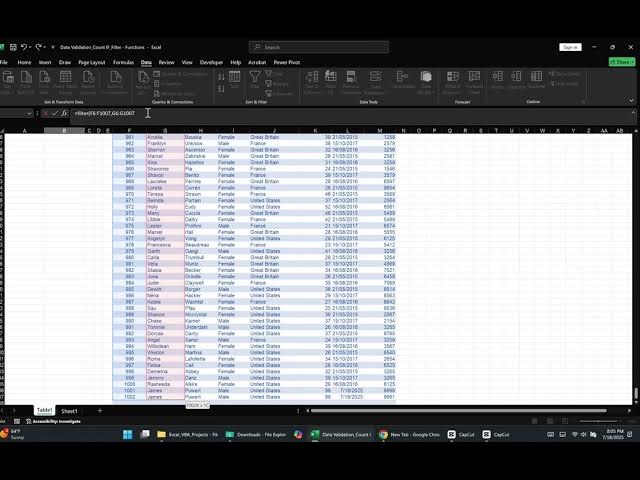Click the green Share button
Screen dimensions: 640x480
(622, 62)
